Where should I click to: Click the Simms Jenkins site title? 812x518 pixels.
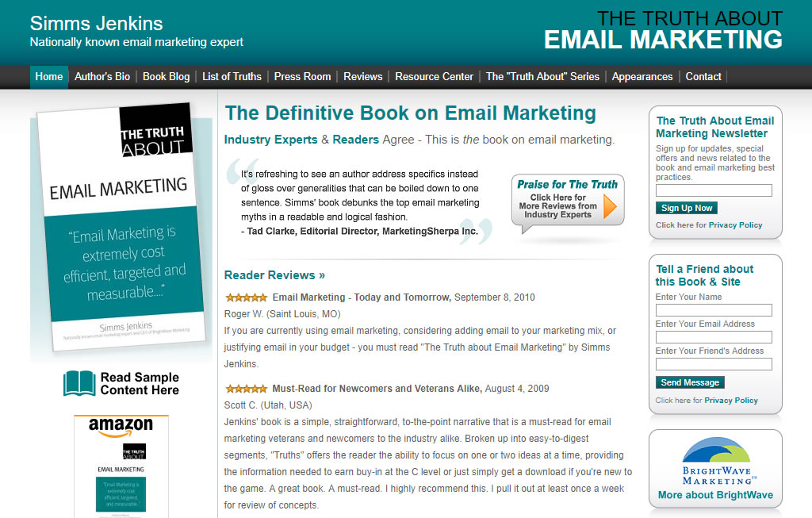click(96, 23)
